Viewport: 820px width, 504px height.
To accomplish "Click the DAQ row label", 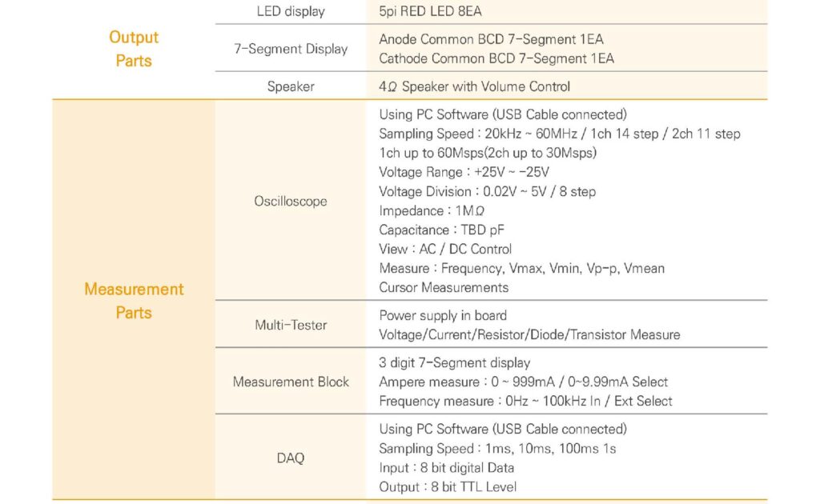I will pyautogui.click(x=290, y=458).
